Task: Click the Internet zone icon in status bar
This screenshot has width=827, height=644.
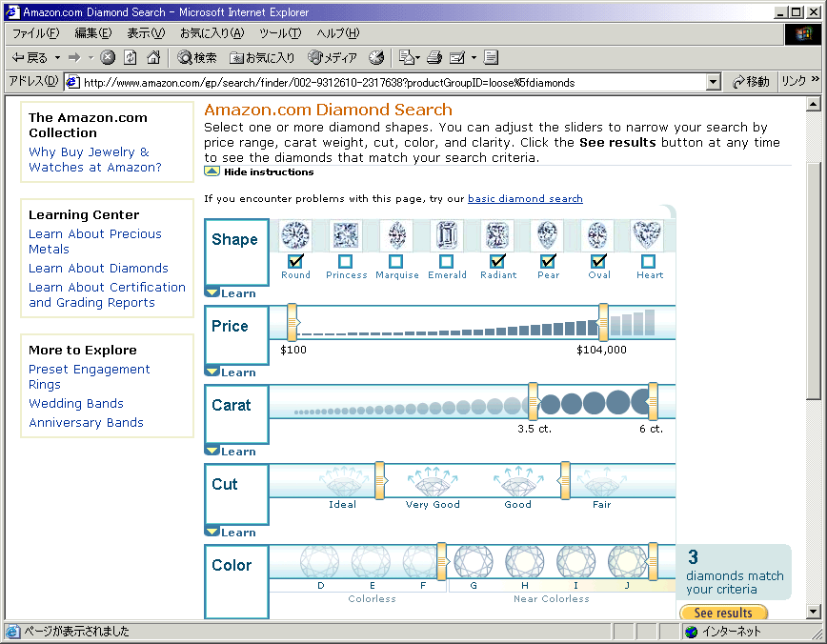Action: (x=691, y=632)
